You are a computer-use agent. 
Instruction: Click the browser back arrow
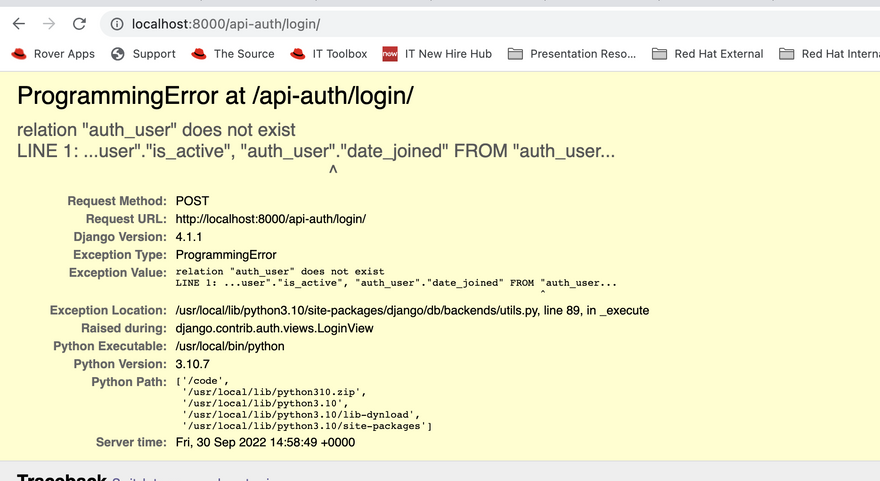point(19,23)
